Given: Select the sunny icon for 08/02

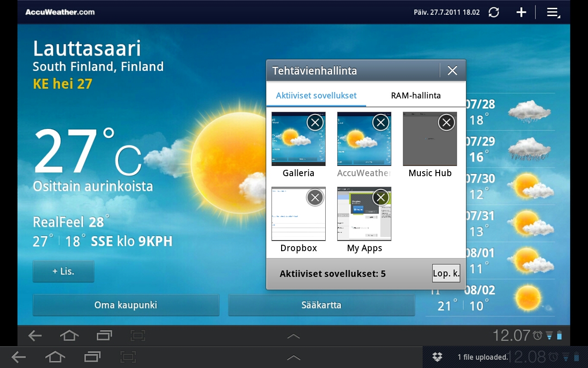Looking at the screenshot, I should pyautogui.click(x=529, y=298).
